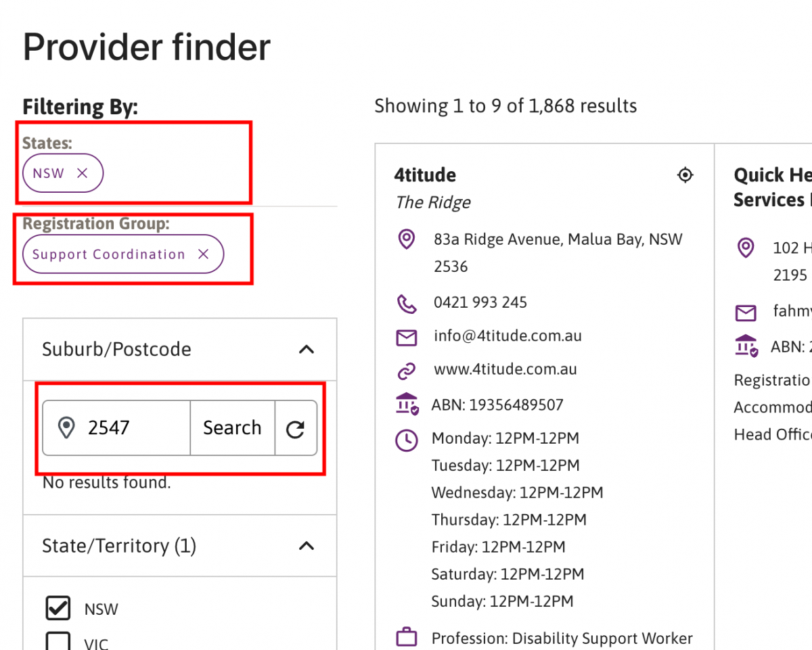Click the envelope icon beside info@4titude.com.au
812x650 pixels.
406,337
